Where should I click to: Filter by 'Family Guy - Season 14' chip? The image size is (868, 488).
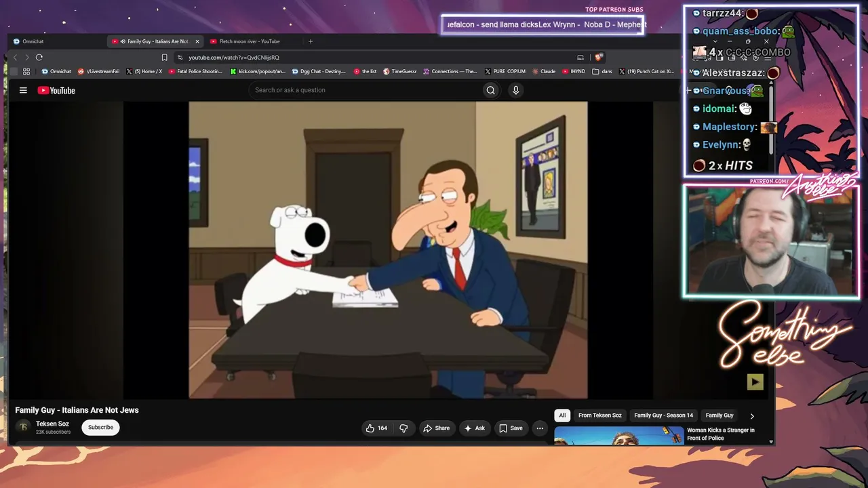[664, 415]
